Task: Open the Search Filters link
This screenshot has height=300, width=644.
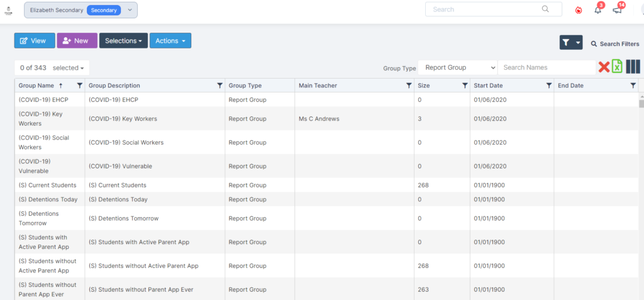Action: [615, 43]
